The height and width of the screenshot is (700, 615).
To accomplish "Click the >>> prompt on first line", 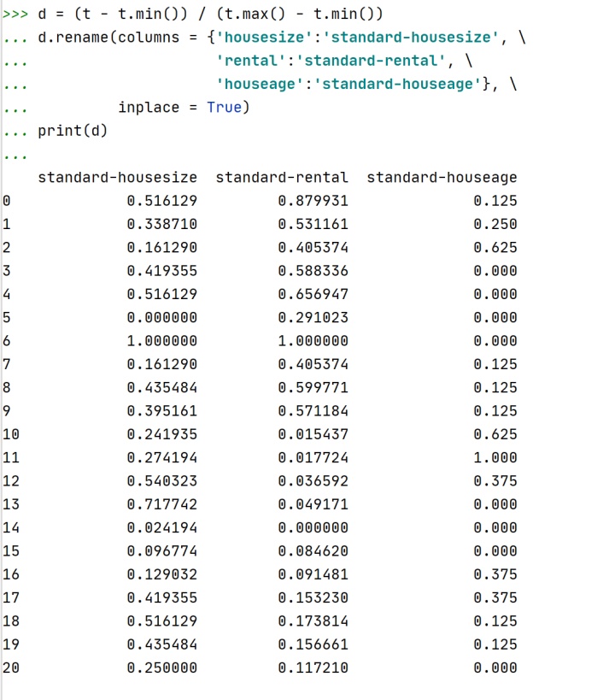I will click(15, 14).
